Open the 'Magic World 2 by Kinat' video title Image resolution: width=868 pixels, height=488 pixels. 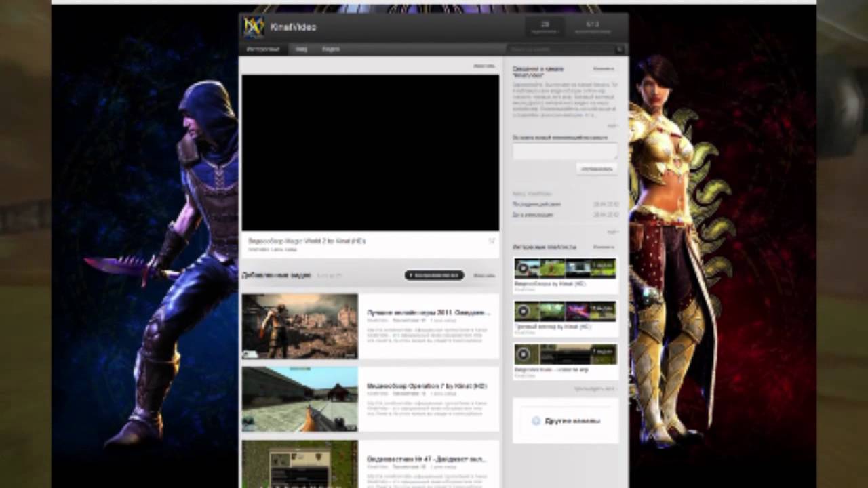pyautogui.click(x=307, y=241)
